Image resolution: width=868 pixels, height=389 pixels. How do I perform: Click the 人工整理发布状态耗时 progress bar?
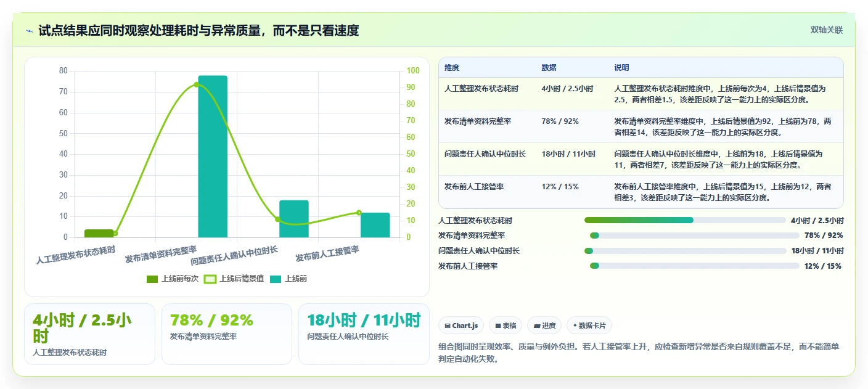pos(685,220)
